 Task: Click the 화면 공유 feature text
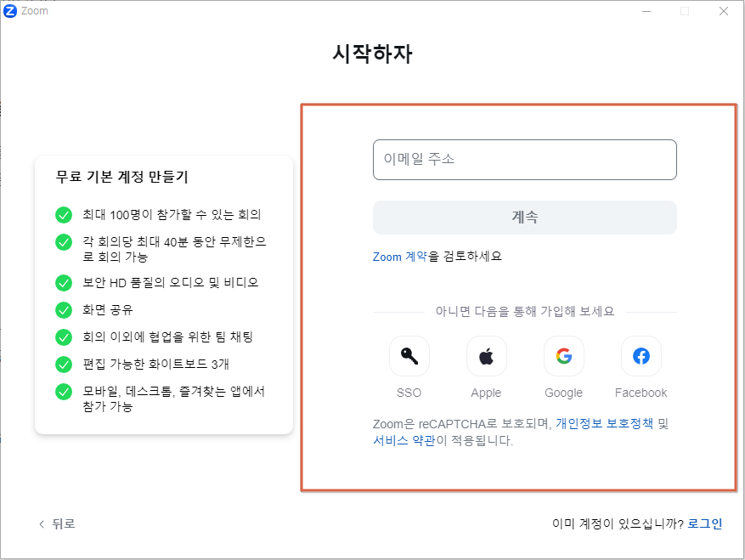point(108,310)
